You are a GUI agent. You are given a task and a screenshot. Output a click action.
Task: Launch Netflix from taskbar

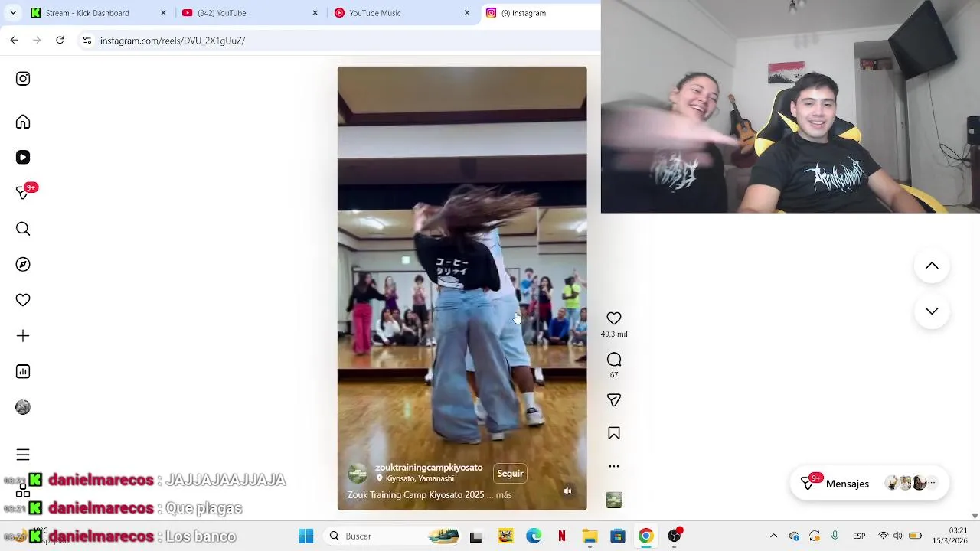pos(562,536)
